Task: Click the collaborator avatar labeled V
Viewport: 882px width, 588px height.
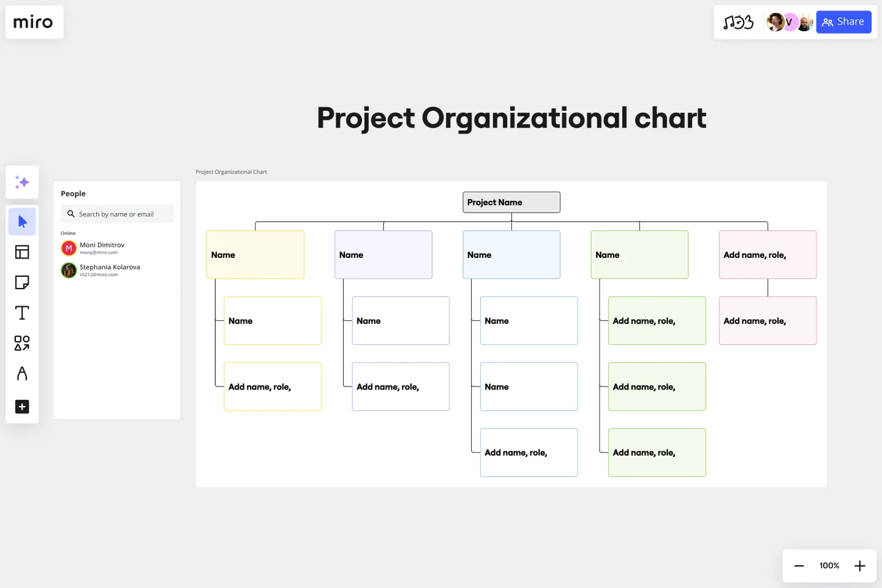Action: pos(790,23)
